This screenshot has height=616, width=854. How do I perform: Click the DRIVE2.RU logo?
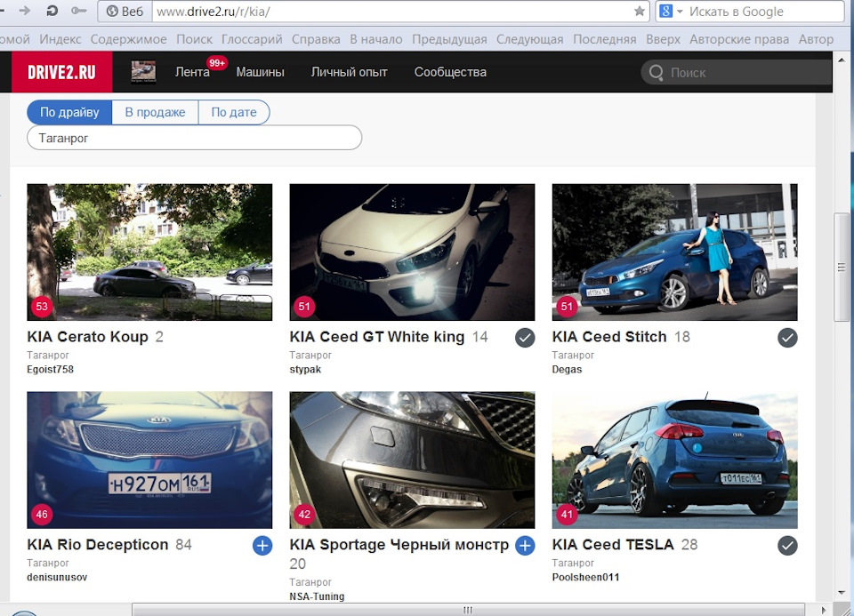[x=61, y=72]
